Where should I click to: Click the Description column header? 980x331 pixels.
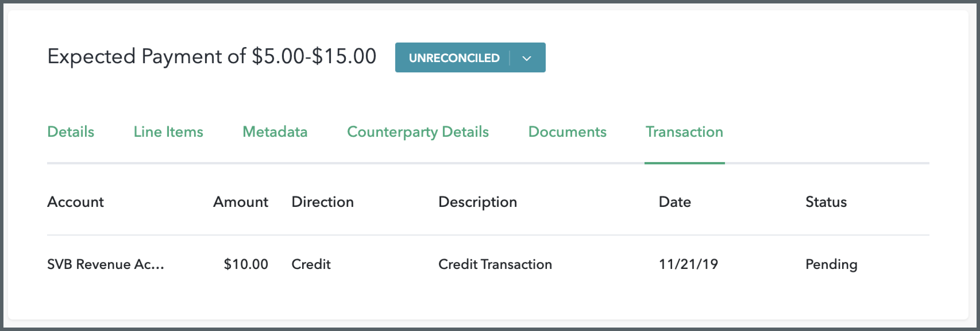pos(478,202)
